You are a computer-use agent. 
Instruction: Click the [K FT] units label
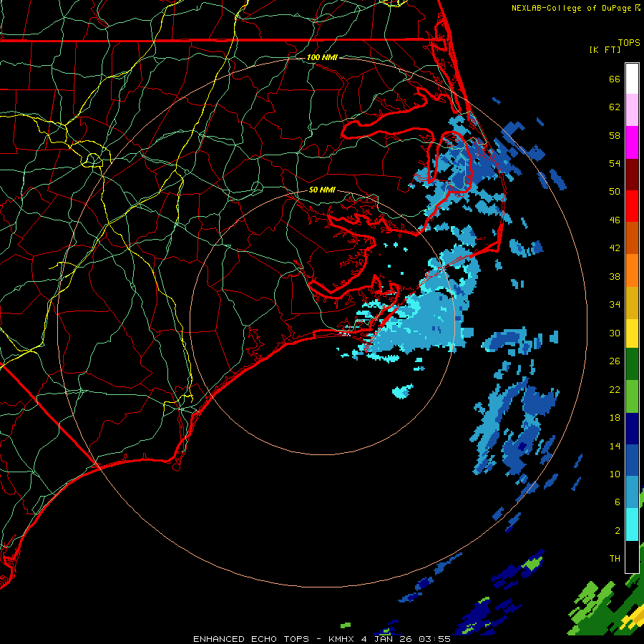click(605, 49)
